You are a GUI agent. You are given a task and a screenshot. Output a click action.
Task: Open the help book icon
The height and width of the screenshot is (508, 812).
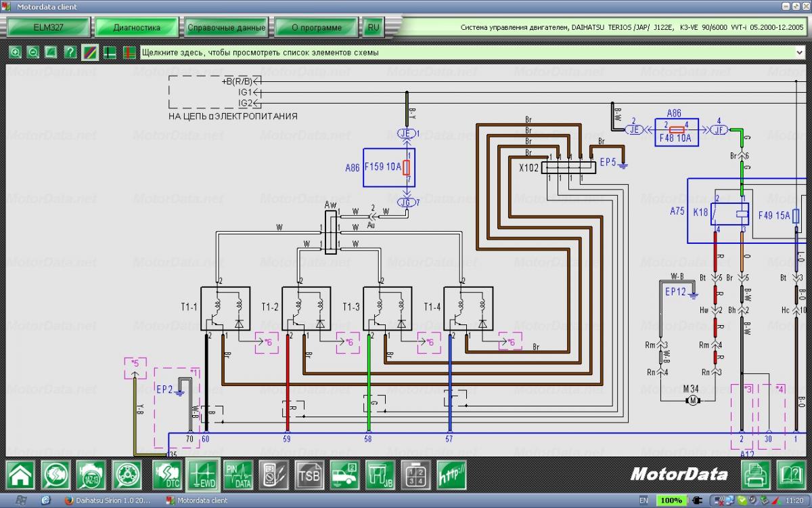[x=790, y=474]
